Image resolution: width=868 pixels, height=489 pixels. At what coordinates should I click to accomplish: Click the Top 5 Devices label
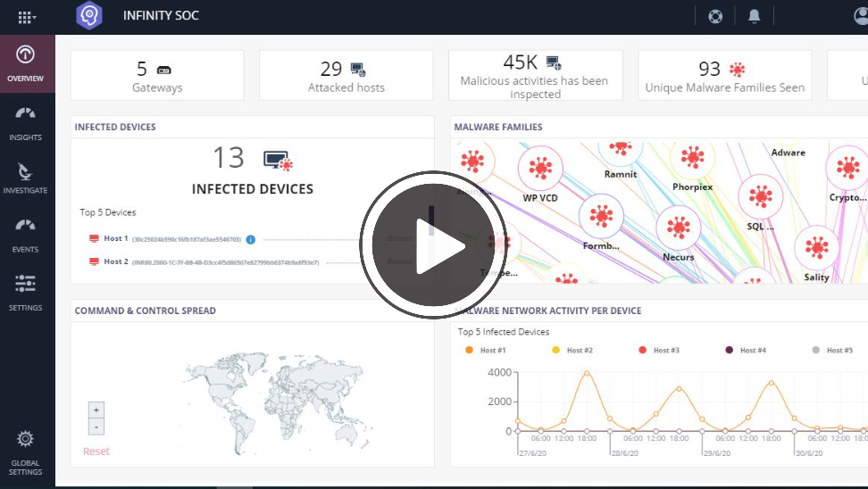[107, 212]
